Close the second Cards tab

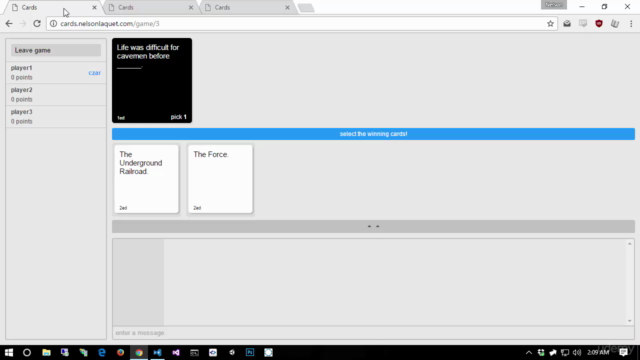191,7
